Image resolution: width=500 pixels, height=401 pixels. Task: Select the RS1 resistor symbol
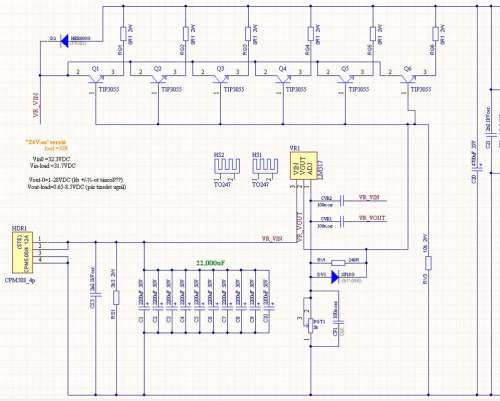click(x=116, y=298)
